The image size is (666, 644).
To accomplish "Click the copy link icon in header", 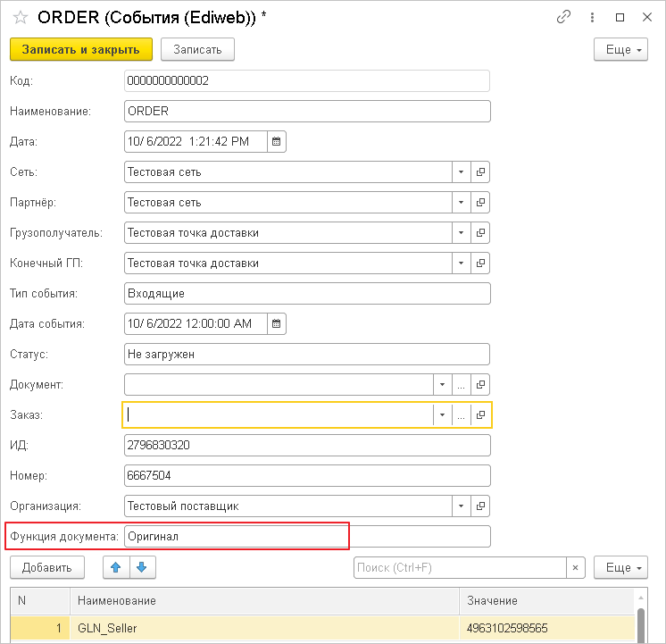I will tap(563, 16).
